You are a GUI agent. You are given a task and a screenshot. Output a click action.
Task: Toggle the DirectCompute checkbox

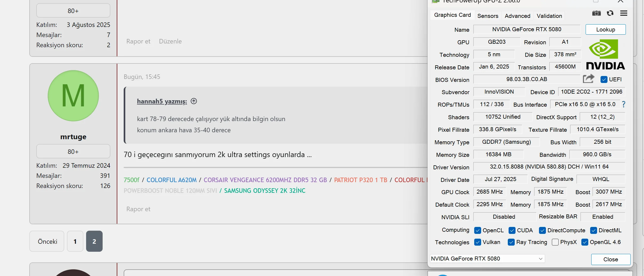(542, 230)
